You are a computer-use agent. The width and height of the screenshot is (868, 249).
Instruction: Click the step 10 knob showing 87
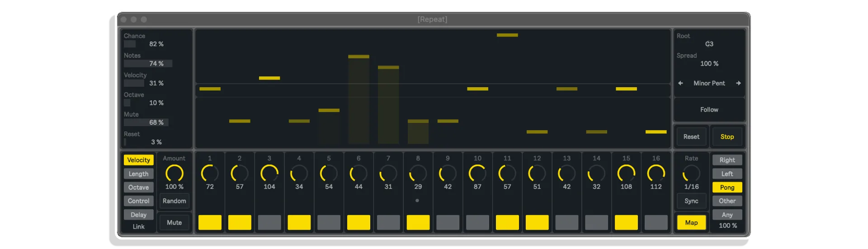pyautogui.click(x=477, y=173)
